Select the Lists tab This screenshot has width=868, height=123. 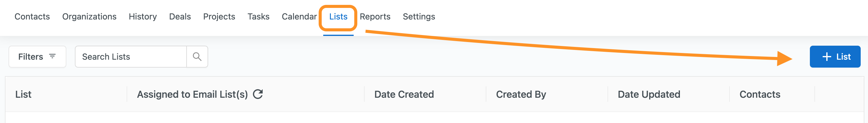(x=338, y=16)
